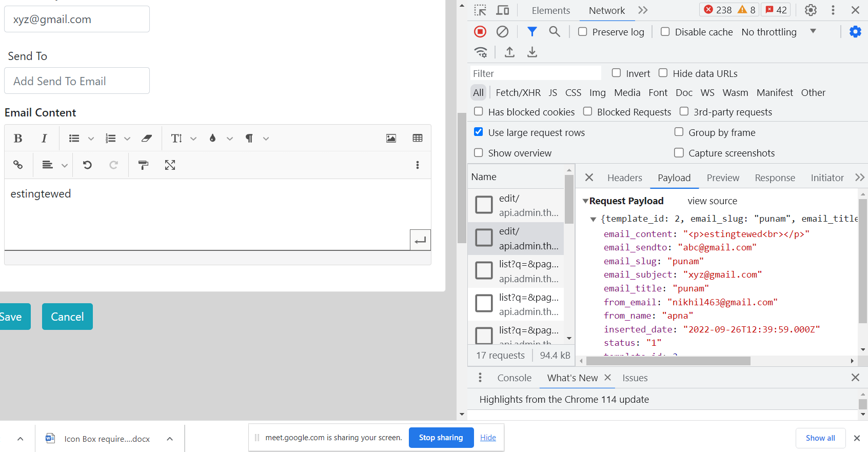The height and width of the screenshot is (452, 868).
Task: Open the Headers tab
Action: 624,178
